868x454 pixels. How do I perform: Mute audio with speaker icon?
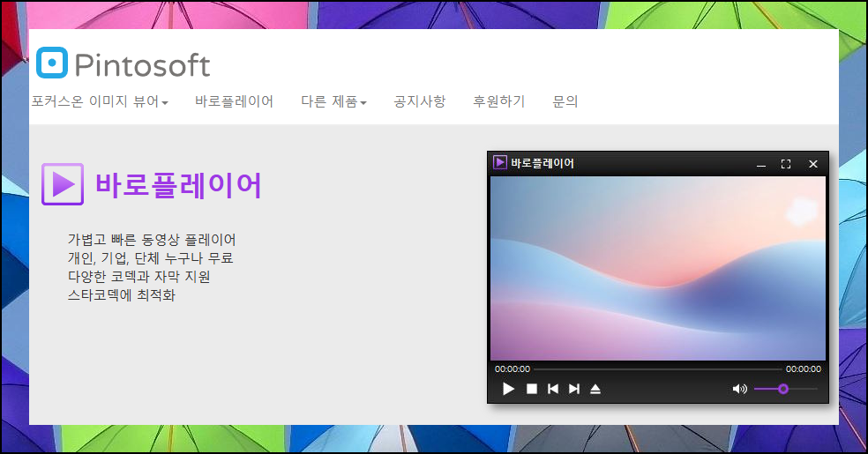pyautogui.click(x=739, y=390)
